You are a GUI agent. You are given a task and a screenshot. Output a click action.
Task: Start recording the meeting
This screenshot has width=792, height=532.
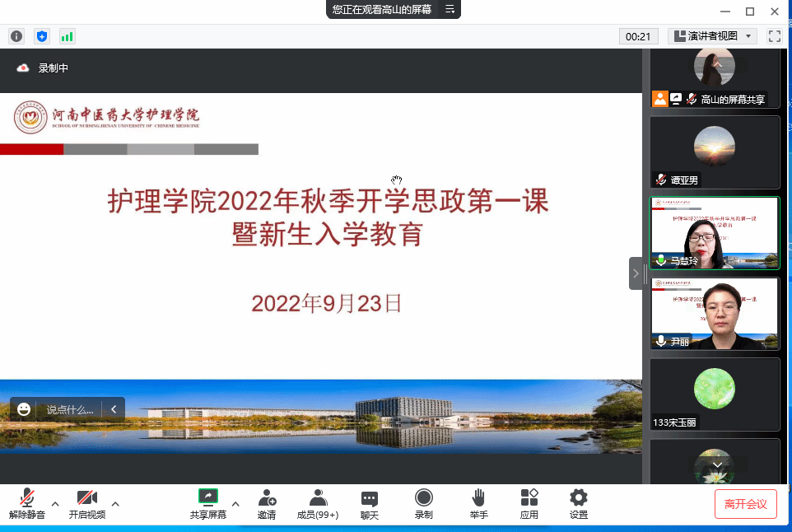click(x=423, y=503)
